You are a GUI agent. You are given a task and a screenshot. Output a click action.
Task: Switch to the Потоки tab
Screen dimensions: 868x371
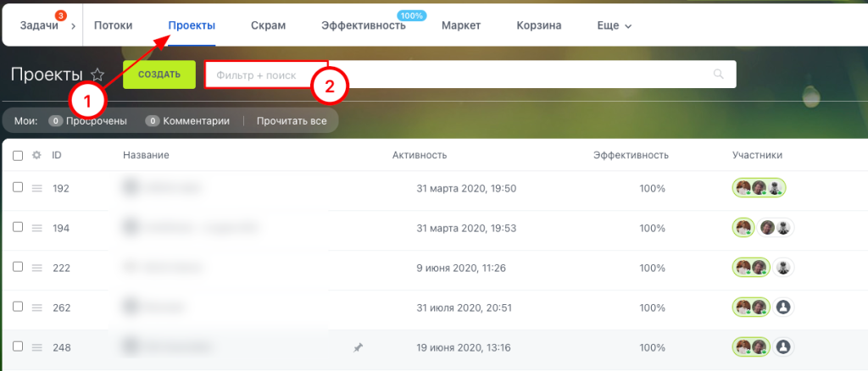tap(113, 25)
